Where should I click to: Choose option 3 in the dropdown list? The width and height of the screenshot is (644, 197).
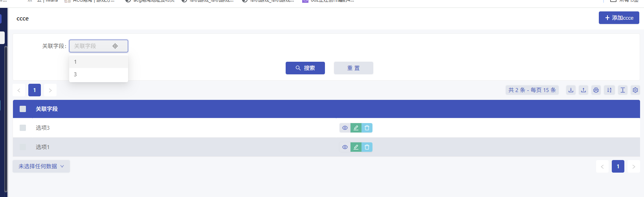tap(99, 74)
